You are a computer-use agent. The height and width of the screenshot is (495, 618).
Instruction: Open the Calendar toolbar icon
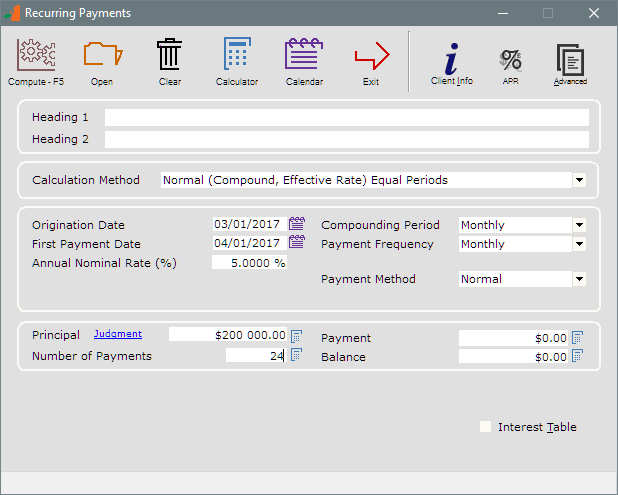[x=304, y=54]
